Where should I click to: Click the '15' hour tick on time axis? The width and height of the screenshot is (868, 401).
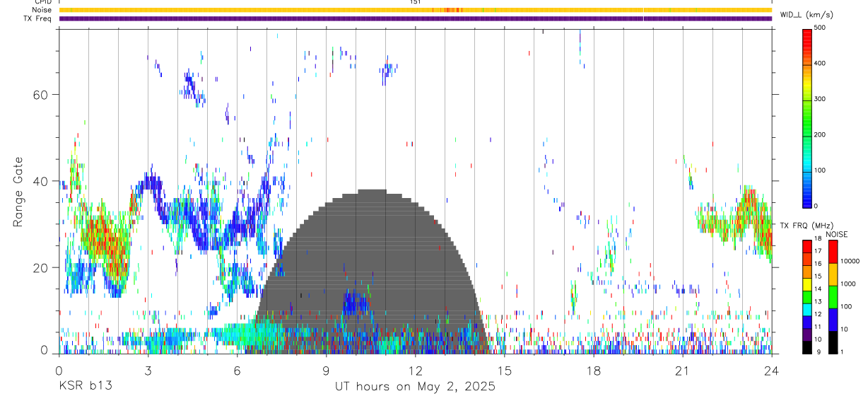point(504,370)
